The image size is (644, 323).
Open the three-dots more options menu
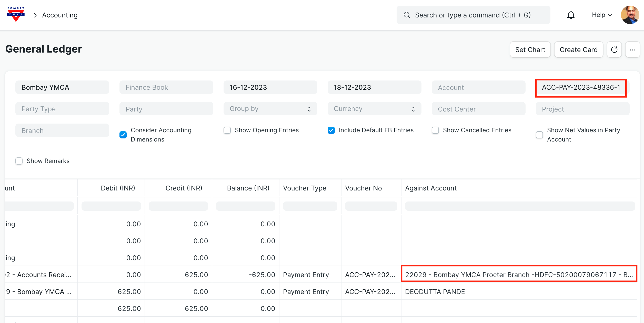coord(632,50)
